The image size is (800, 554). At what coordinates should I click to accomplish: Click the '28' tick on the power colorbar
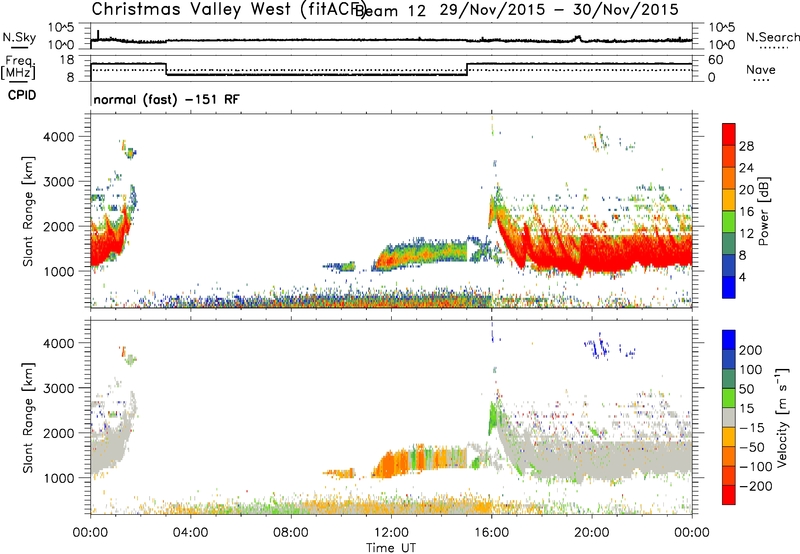(746, 146)
